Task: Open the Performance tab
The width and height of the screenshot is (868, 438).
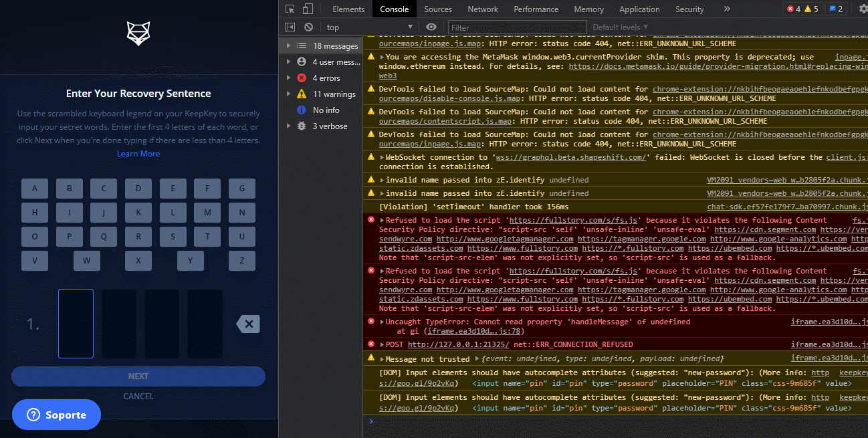Action: pyautogui.click(x=536, y=9)
